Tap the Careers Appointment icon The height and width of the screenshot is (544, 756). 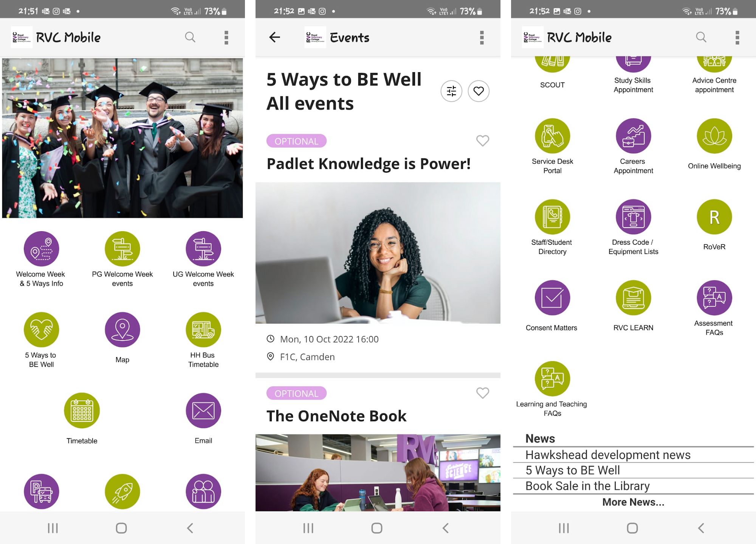(x=633, y=136)
